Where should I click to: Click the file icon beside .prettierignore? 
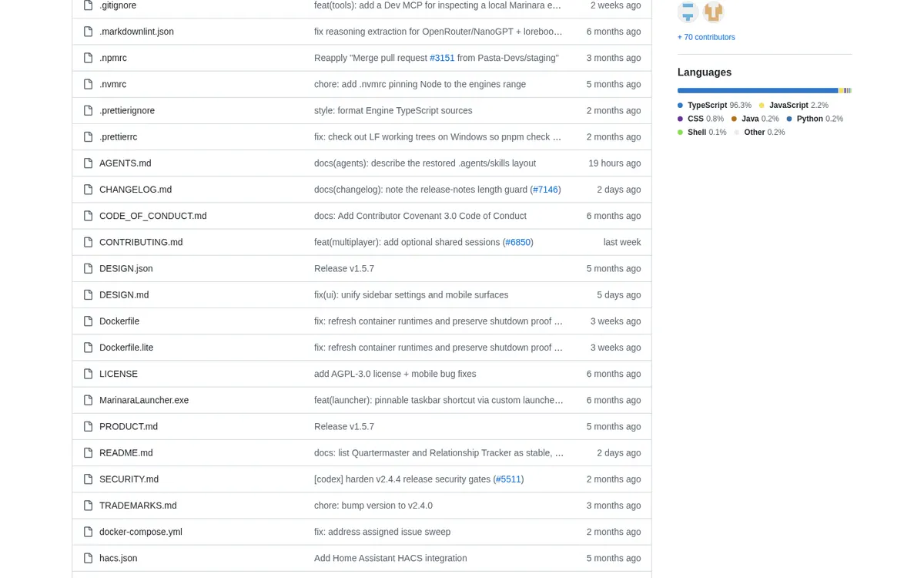[x=88, y=110]
